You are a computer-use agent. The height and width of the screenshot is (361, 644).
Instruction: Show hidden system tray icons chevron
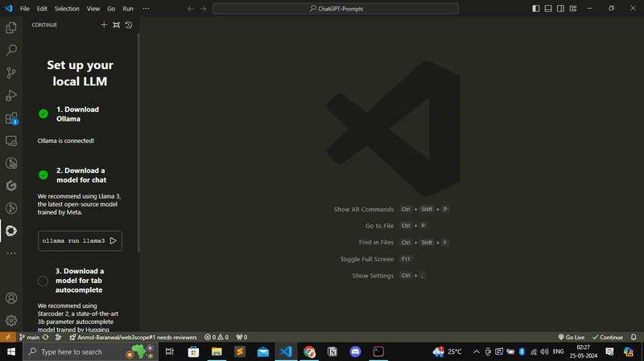coord(477,351)
